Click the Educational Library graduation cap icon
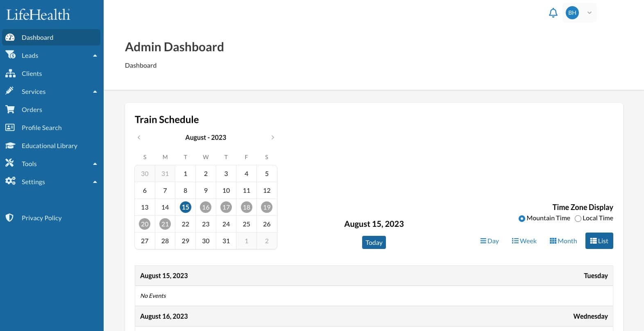Image resolution: width=644 pixels, height=331 pixels. tap(10, 146)
